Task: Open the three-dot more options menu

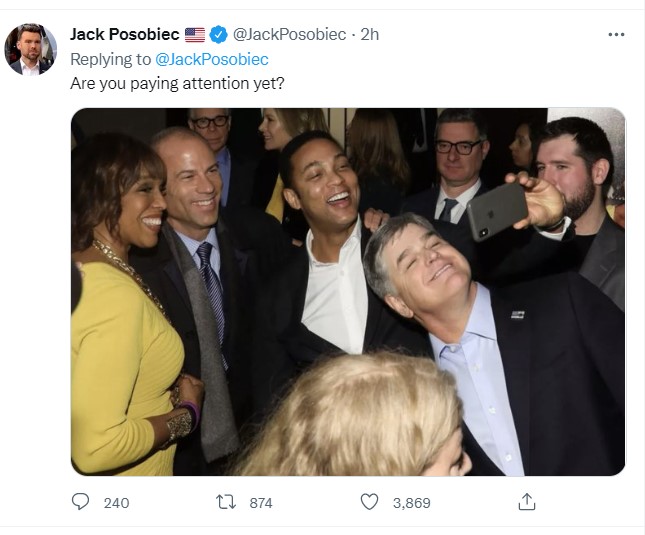Action: coord(616,35)
